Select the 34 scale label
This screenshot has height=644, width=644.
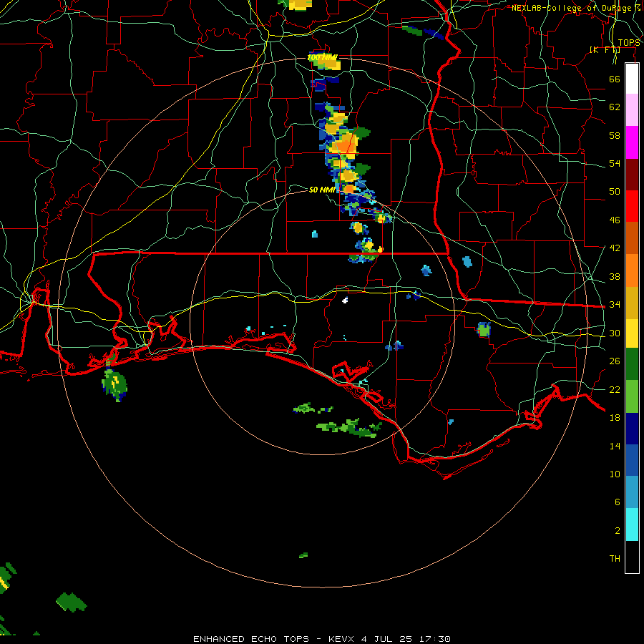pos(615,305)
